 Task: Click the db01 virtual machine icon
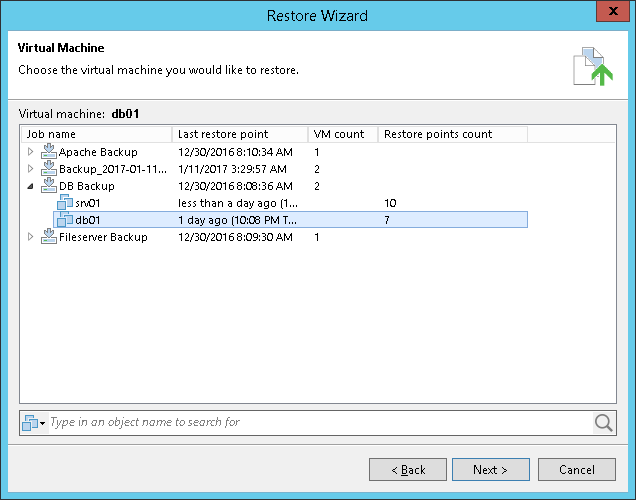point(66,220)
